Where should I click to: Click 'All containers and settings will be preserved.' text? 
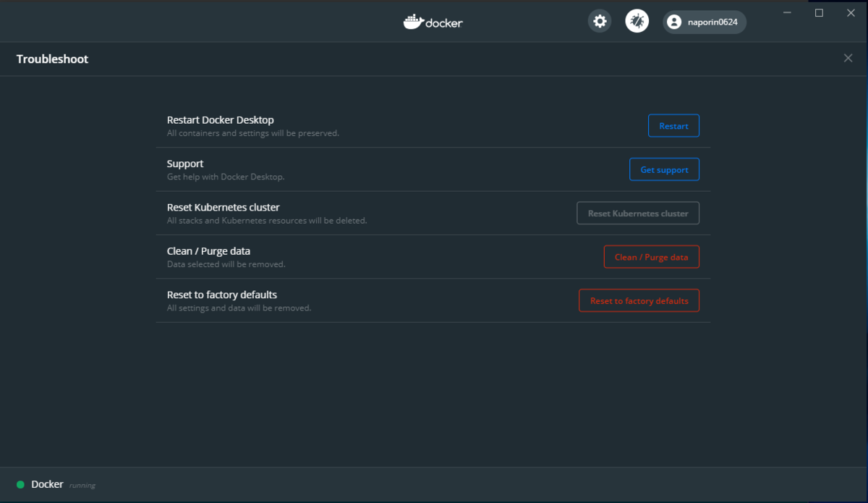tap(252, 133)
